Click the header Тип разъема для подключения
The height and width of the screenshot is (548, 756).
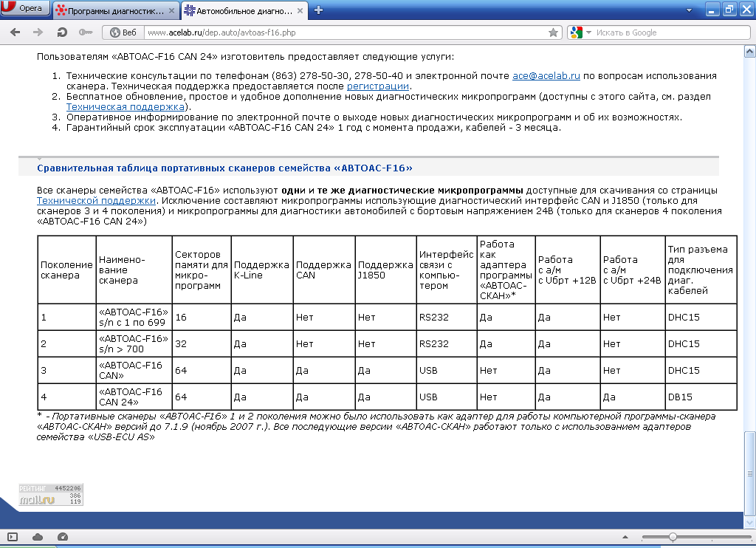pos(701,270)
